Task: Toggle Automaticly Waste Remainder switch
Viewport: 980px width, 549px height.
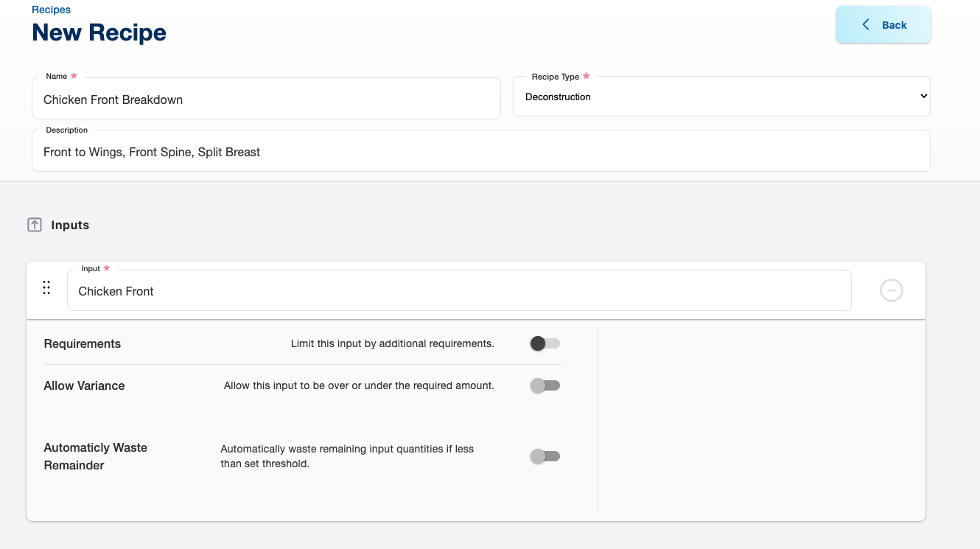Action: pos(545,456)
